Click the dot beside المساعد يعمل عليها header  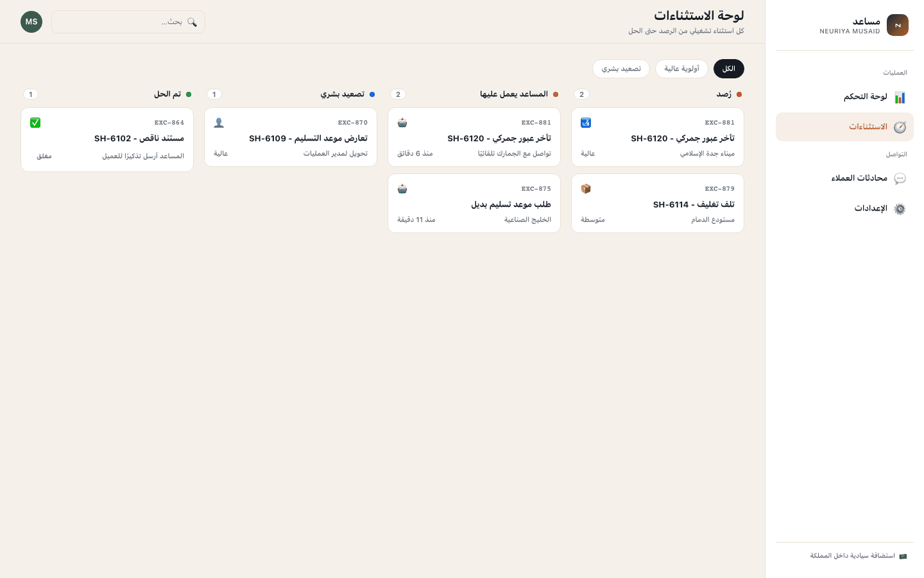click(x=556, y=94)
